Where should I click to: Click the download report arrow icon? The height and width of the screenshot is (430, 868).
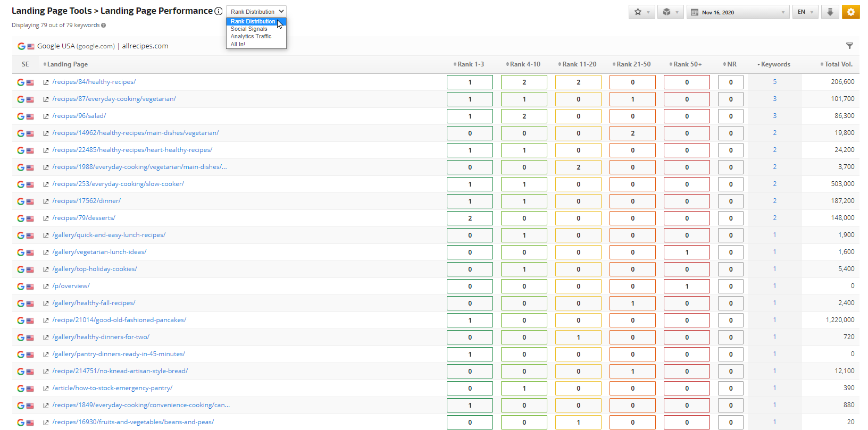830,12
